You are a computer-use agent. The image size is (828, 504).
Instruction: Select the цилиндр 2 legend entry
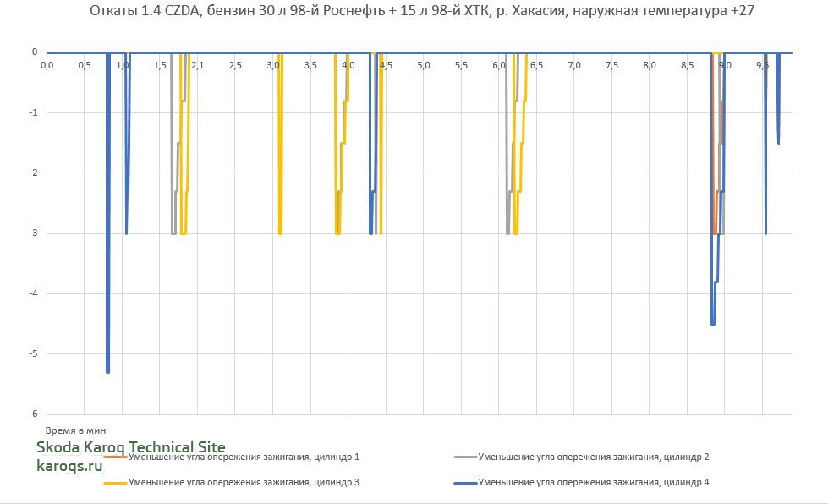pyautogui.click(x=593, y=457)
